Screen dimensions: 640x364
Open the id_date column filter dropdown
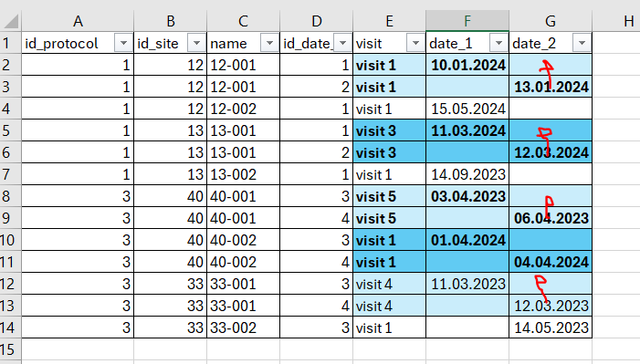[343, 43]
